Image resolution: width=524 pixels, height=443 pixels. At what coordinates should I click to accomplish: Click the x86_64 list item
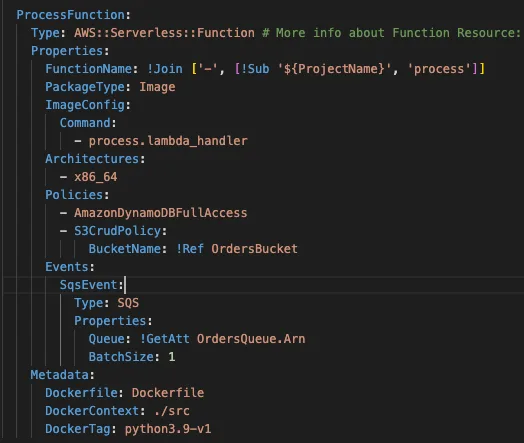tap(96, 177)
